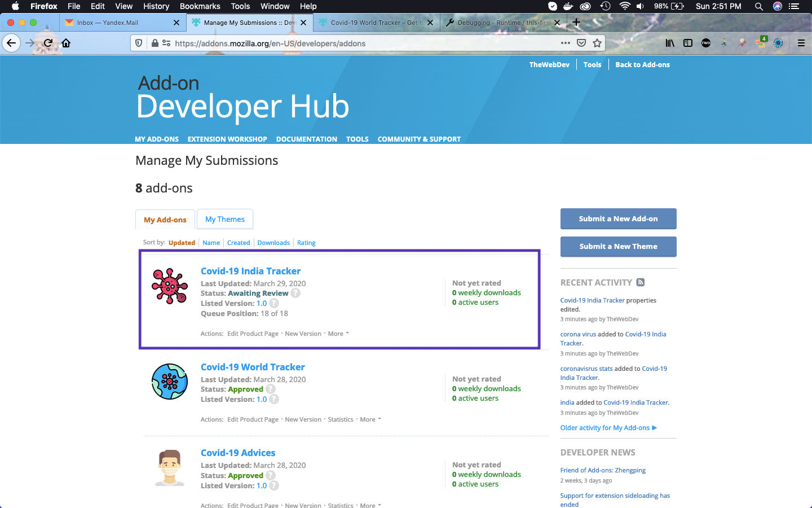Viewport: 812px width, 508px height.
Task: Open a new browser tab
Action: coord(576,23)
